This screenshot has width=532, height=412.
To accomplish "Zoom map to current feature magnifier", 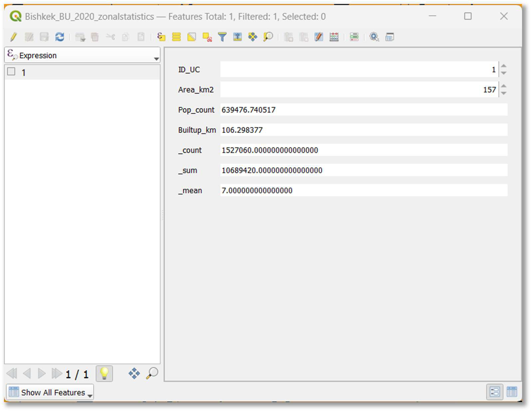I will 152,373.
